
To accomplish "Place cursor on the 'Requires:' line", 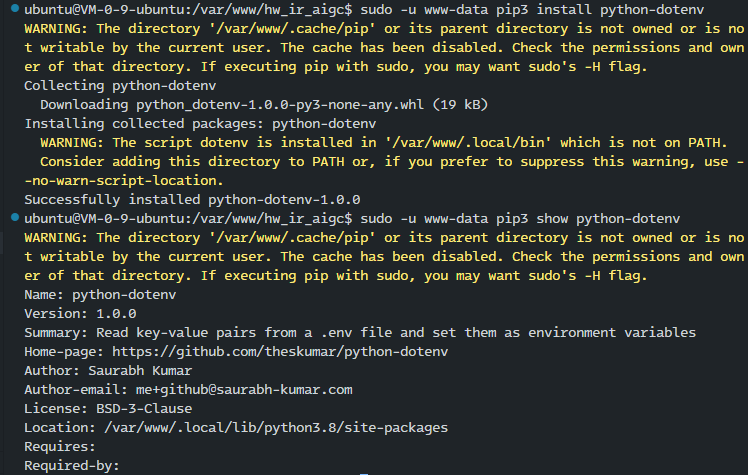I will coord(60,447).
